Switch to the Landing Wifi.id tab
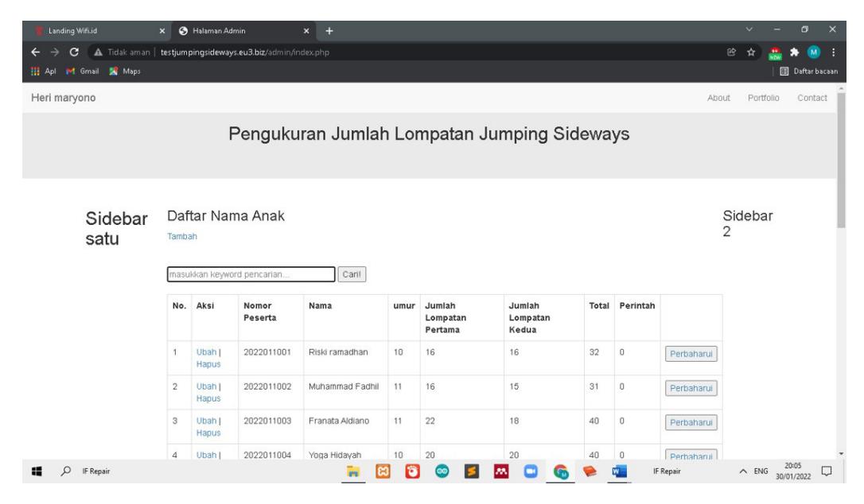The image size is (864, 504). click(x=96, y=31)
